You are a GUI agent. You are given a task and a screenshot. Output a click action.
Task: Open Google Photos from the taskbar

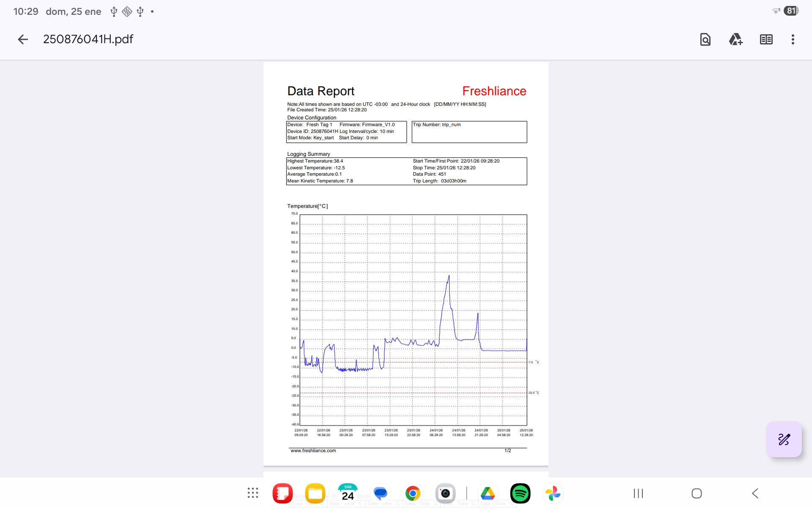(553, 493)
